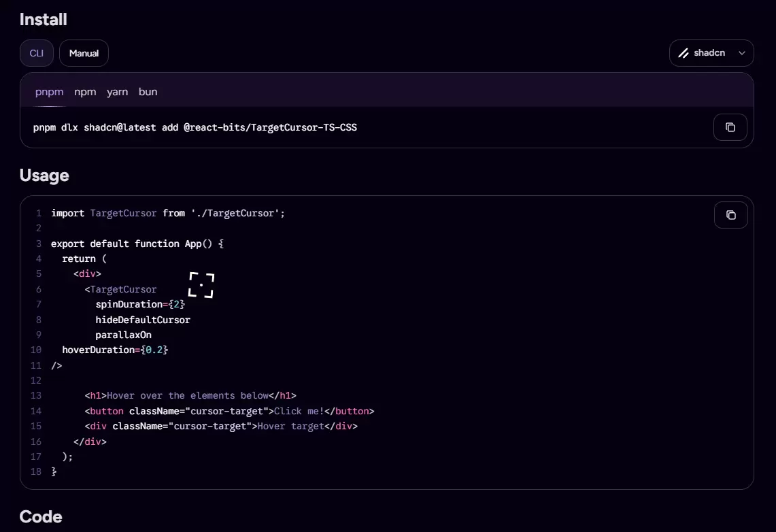
Task: Switch to the npm tab
Action: pyautogui.click(x=85, y=92)
